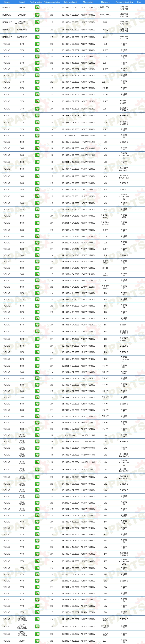This screenshot has height=644, width=145.
Task: Click the Model column header
Action: 22,2
